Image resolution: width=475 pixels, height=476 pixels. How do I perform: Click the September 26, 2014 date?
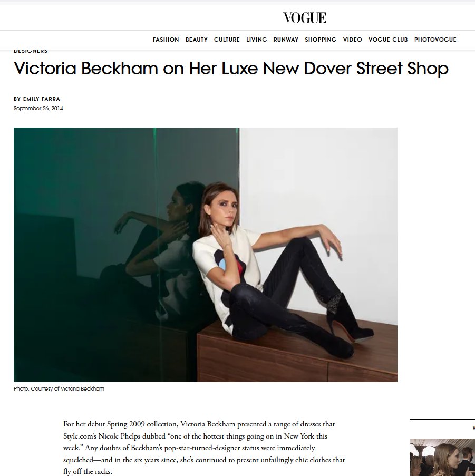click(x=38, y=109)
